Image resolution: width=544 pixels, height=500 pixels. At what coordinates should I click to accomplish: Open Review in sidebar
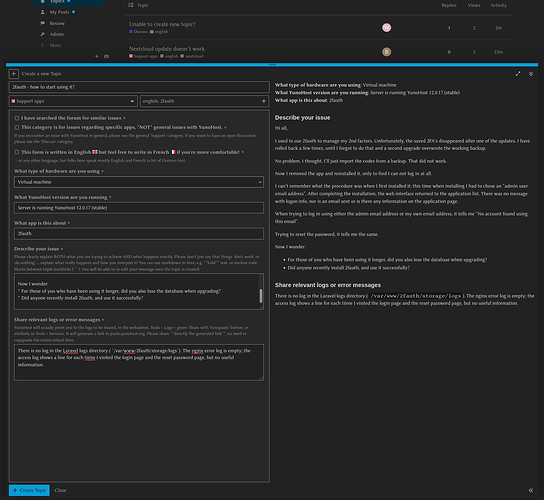pyautogui.click(x=57, y=23)
